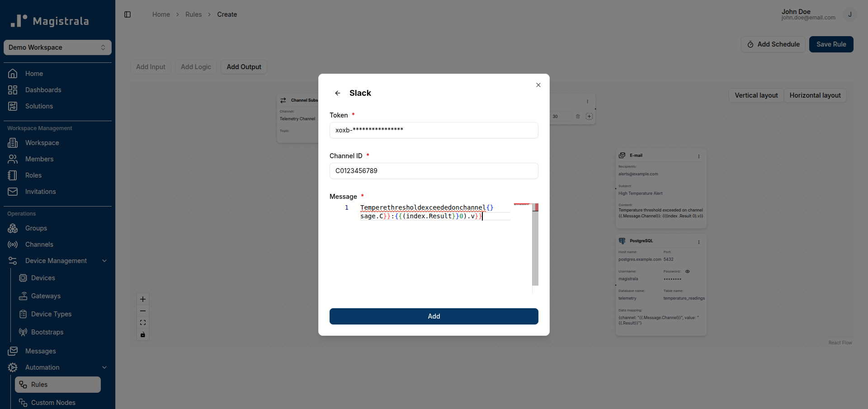The height and width of the screenshot is (409, 868).
Task: Click the logic node plus icon
Action: coord(589,117)
